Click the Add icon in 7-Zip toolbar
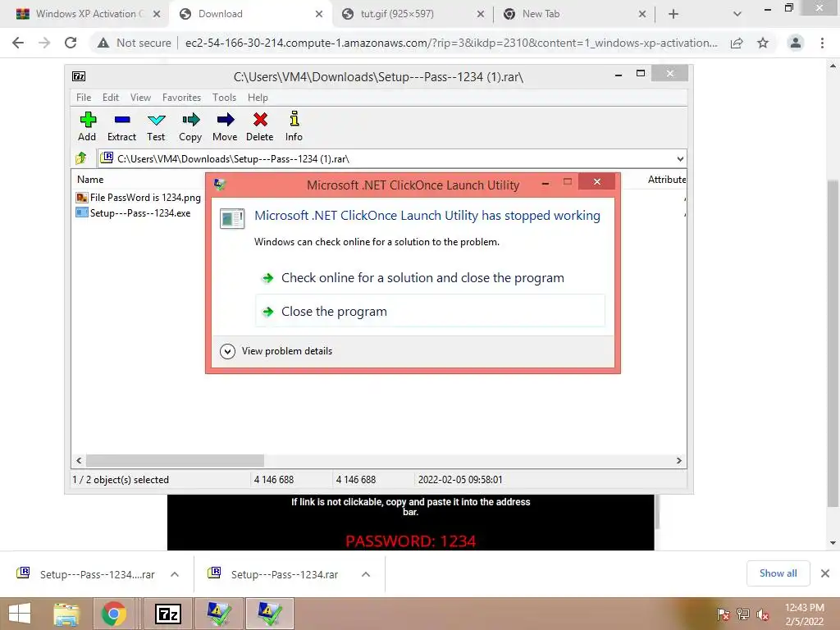Viewport: 840px width, 630px height. click(x=88, y=120)
